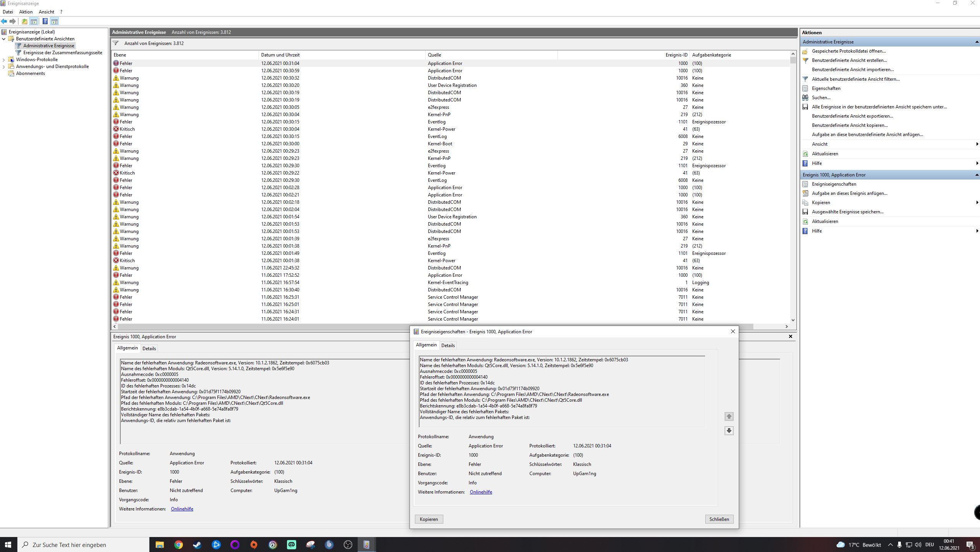
Task: Show previous event with up arrow in dialog
Action: (x=729, y=416)
